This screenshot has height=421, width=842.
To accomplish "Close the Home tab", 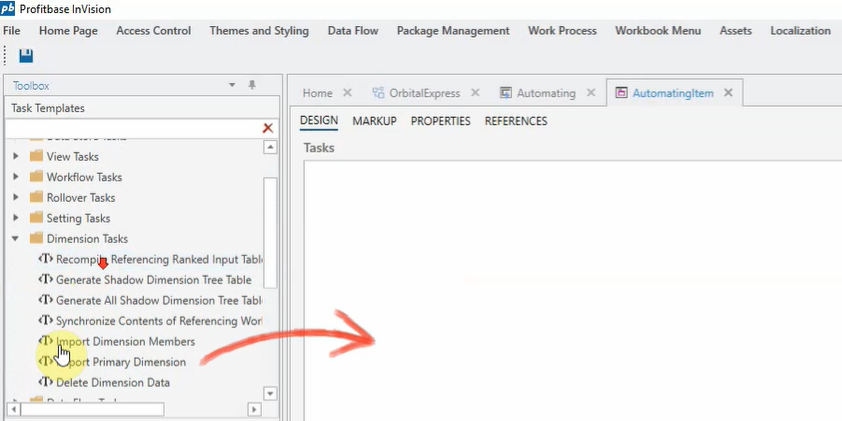I will tap(347, 92).
